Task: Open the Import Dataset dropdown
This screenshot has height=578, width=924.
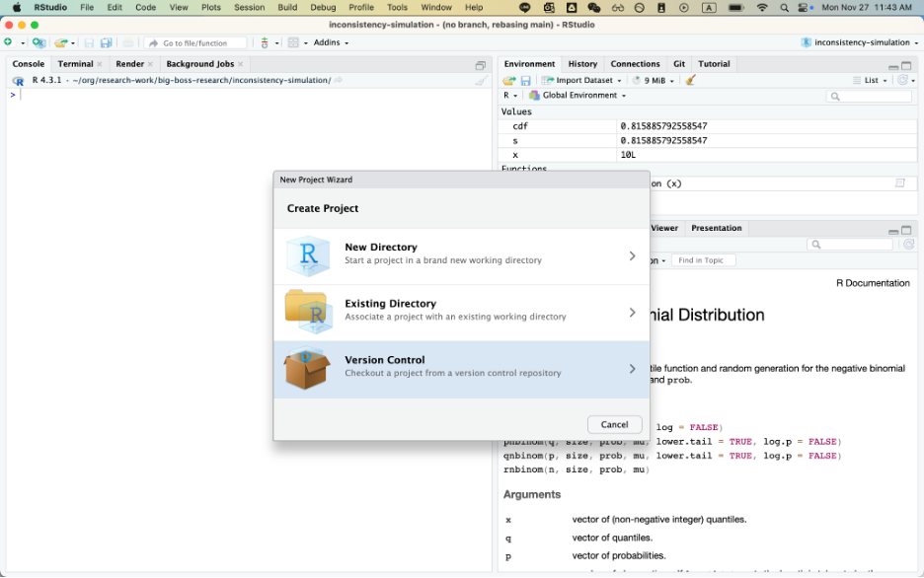Action: pyautogui.click(x=582, y=80)
